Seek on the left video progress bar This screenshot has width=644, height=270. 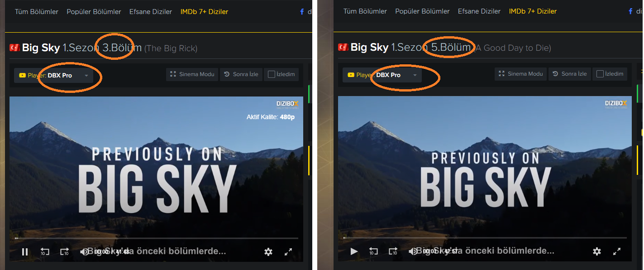click(x=157, y=238)
